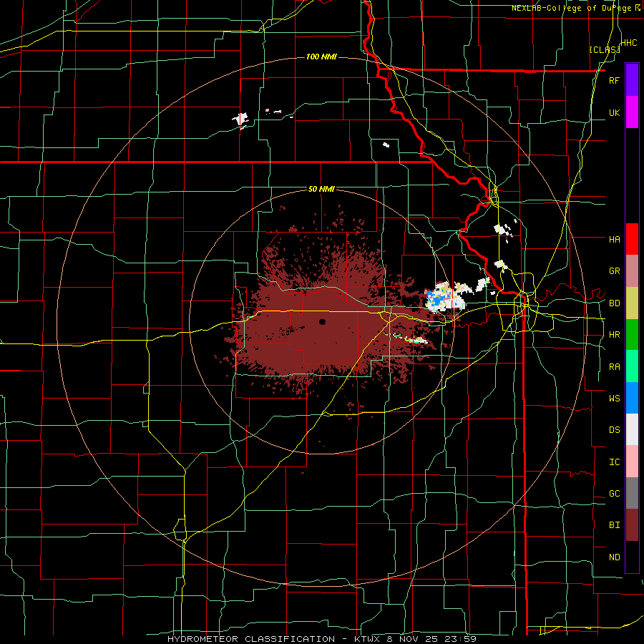Click the HA legend label

[614, 239]
